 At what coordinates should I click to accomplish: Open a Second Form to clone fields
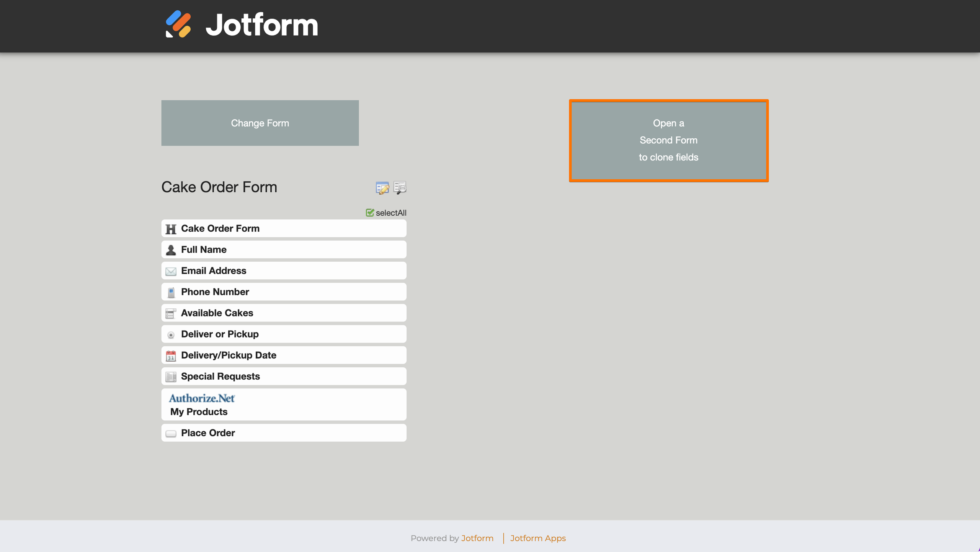[668, 141]
